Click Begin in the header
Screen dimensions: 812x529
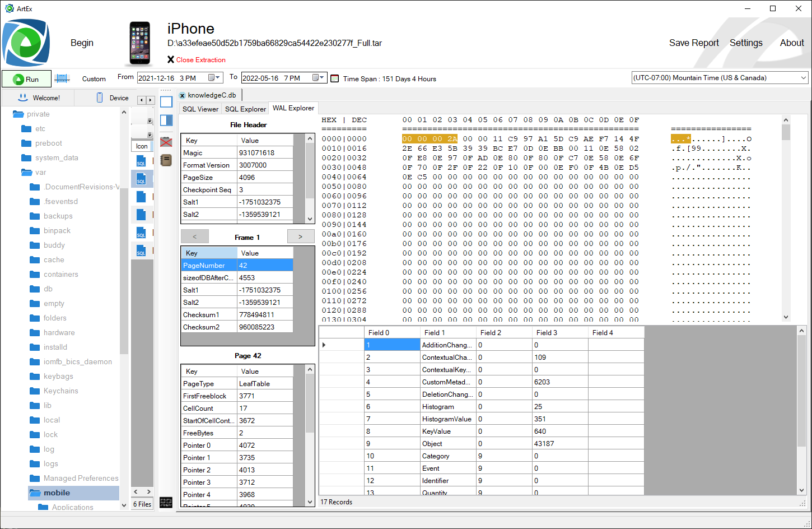[x=82, y=43]
